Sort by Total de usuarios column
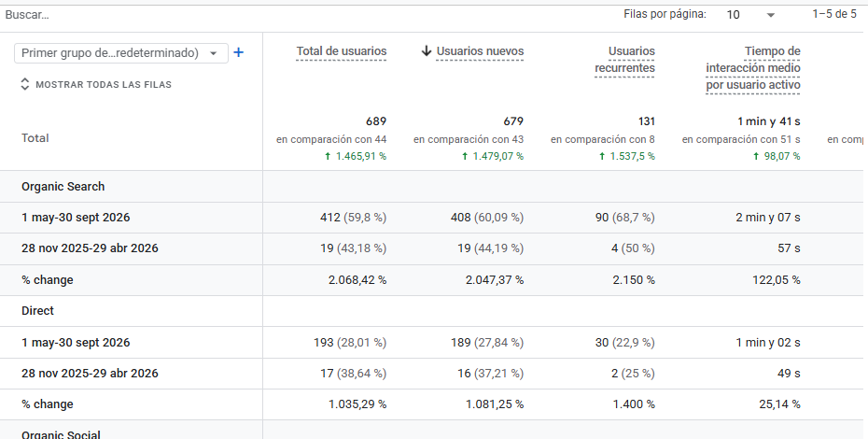The image size is (868, 439). click(342, 51)
